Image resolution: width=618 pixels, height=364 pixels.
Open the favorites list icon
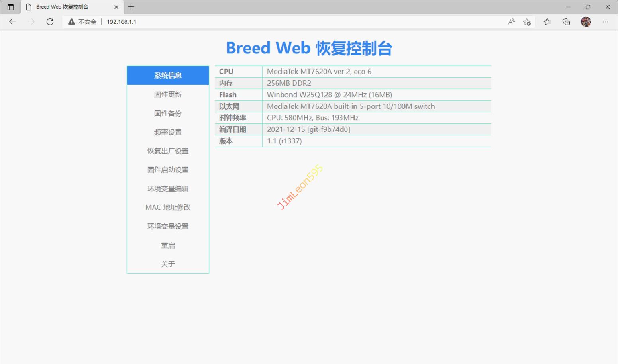pyautogui.click(x=547, y=22)
